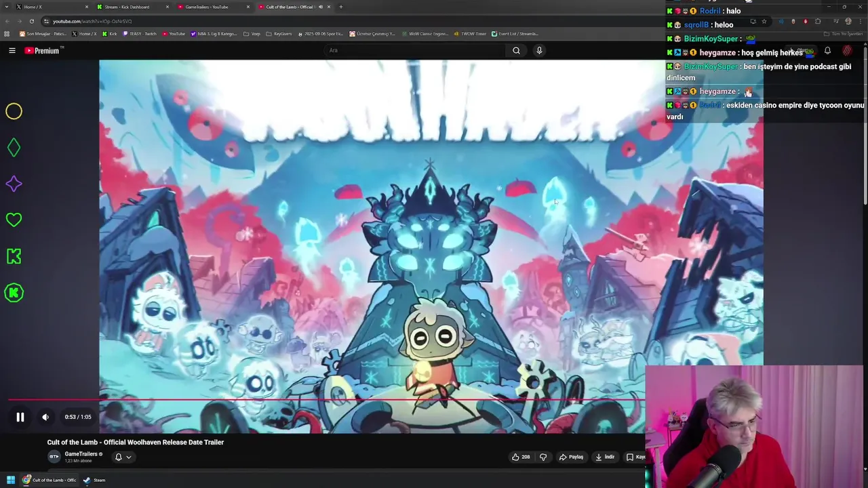The width and height of the screenshot is (868, 488).
Task: Open Son Mesajlar bookmark
Action: (x=43, y=34)
